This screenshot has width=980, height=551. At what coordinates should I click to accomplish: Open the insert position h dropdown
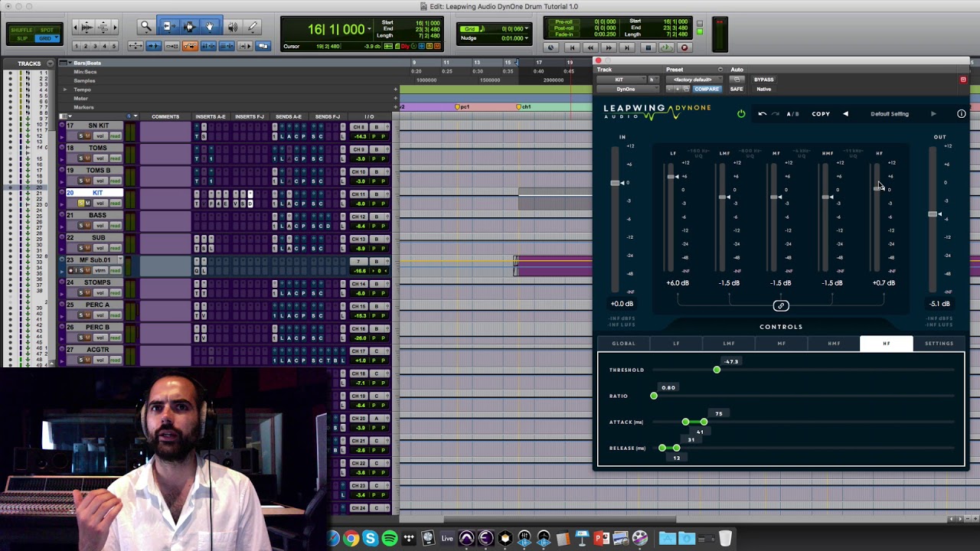pyautogui.click(x=652, y=80)
